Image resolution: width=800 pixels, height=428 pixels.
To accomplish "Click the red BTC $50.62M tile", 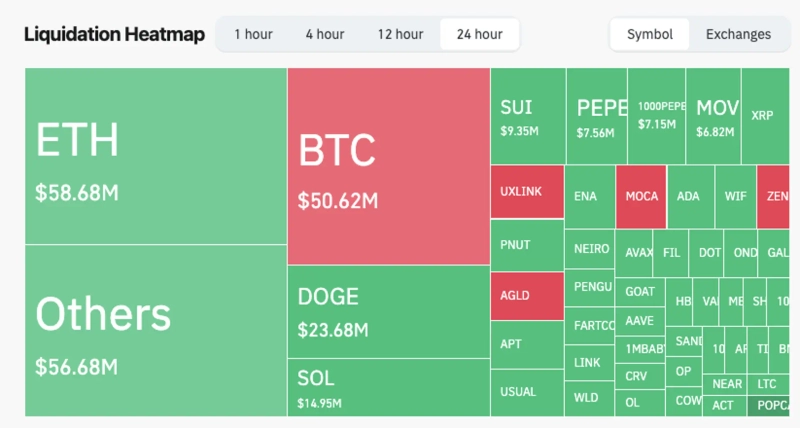I will tap(388, 166).
